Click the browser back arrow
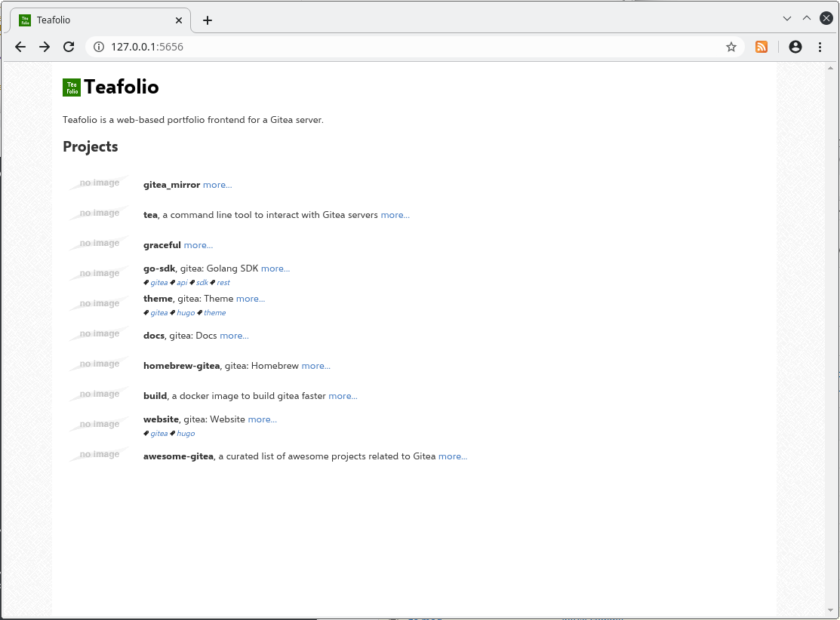The image size is (840, 620). (20, 47)
